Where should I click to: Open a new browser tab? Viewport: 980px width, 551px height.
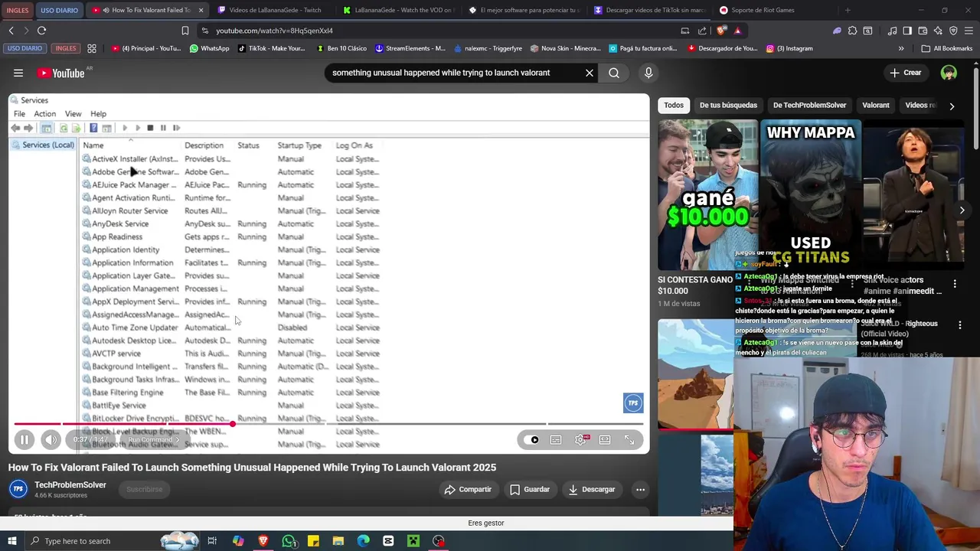[x=848, y=10]
